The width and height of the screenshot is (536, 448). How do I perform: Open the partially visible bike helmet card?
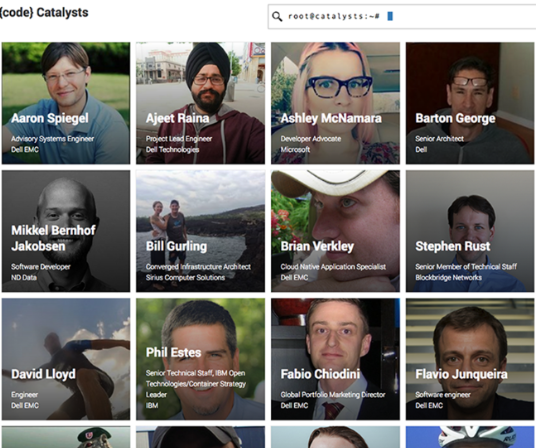pos(470,437)
